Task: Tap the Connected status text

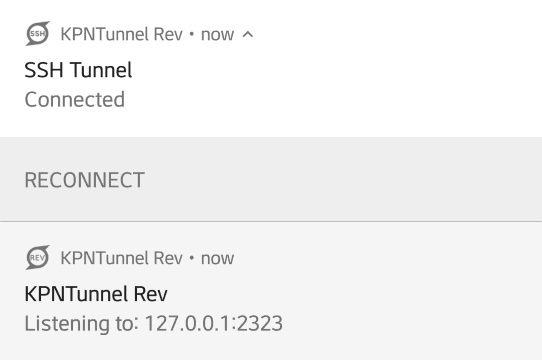Action: click(75, 100)
